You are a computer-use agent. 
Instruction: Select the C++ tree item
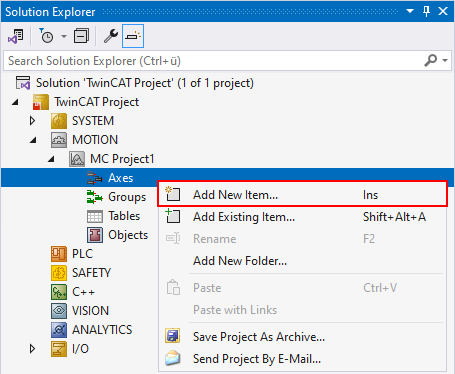(83, 292)
